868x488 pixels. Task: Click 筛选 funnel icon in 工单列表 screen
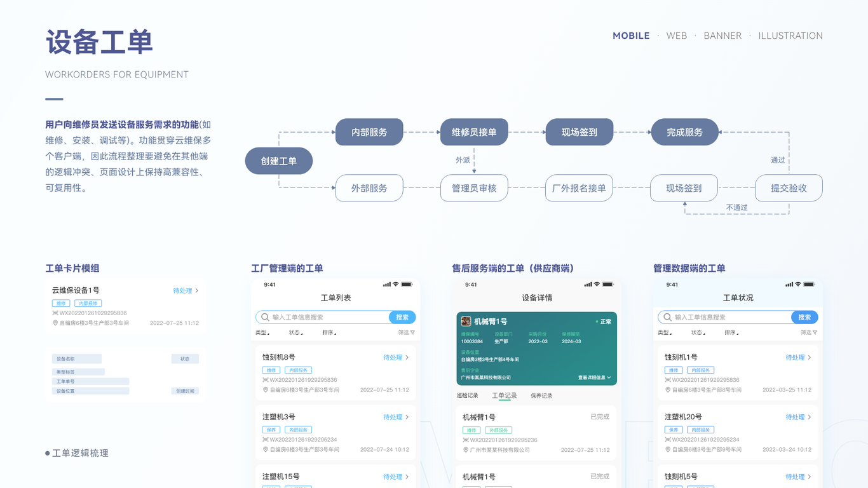(x=412, y=332)
